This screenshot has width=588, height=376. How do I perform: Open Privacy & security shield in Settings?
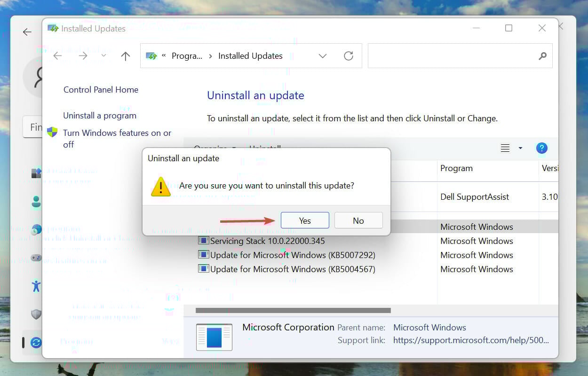36,314
